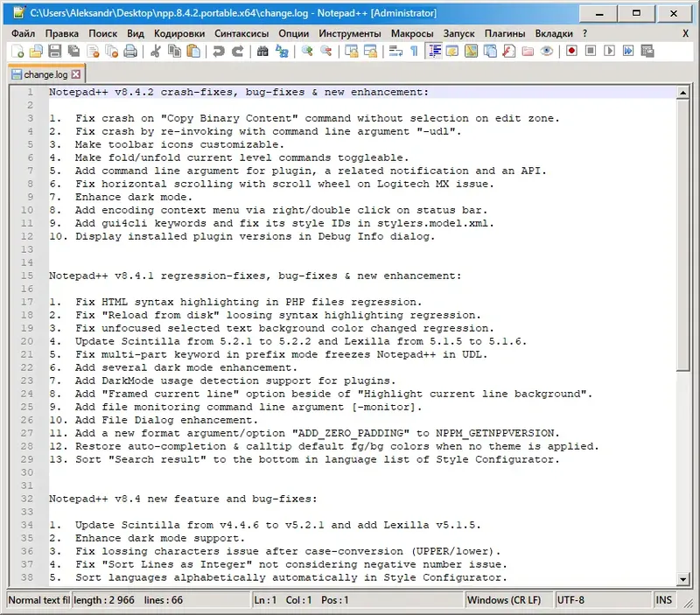700x615 pixels.
Task: Click the Close document toolbar icon
Action: click(x=93, y=52)
